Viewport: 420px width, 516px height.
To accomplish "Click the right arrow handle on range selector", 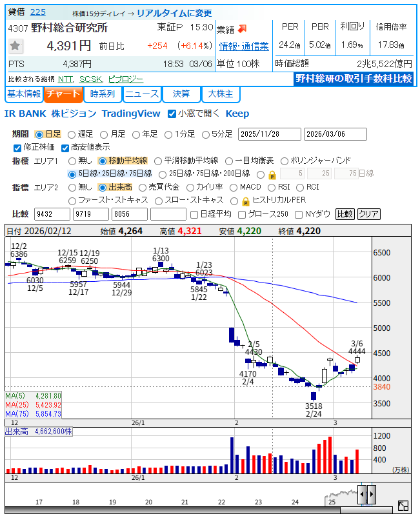I will pos(371,495).
